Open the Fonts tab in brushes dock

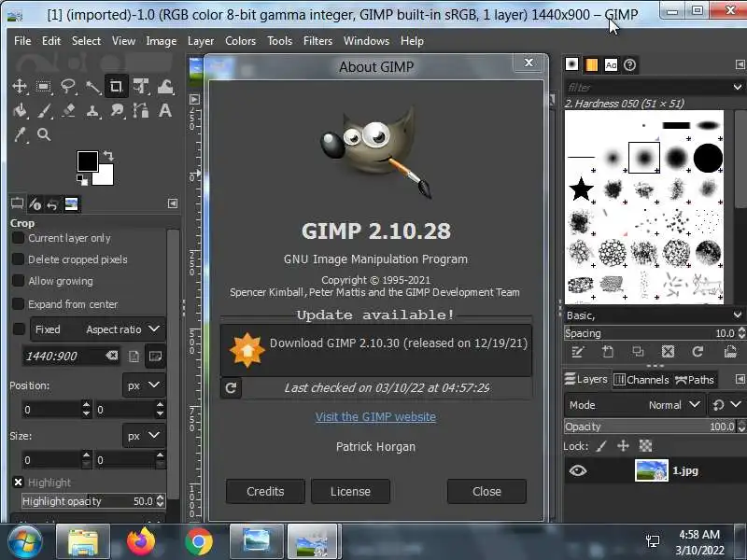[x=611, y=64]
